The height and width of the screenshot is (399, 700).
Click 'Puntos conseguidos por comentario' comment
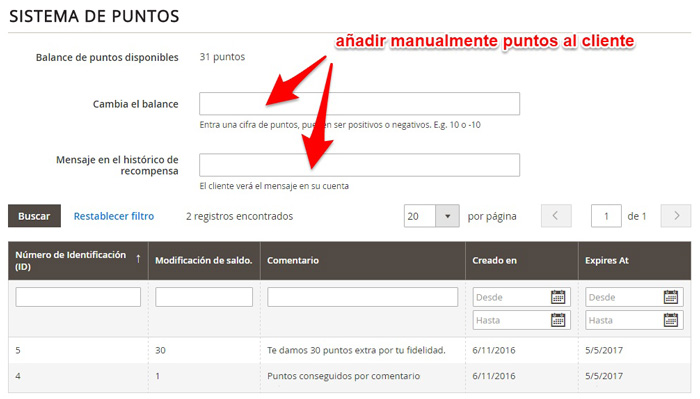pos(343,376)
